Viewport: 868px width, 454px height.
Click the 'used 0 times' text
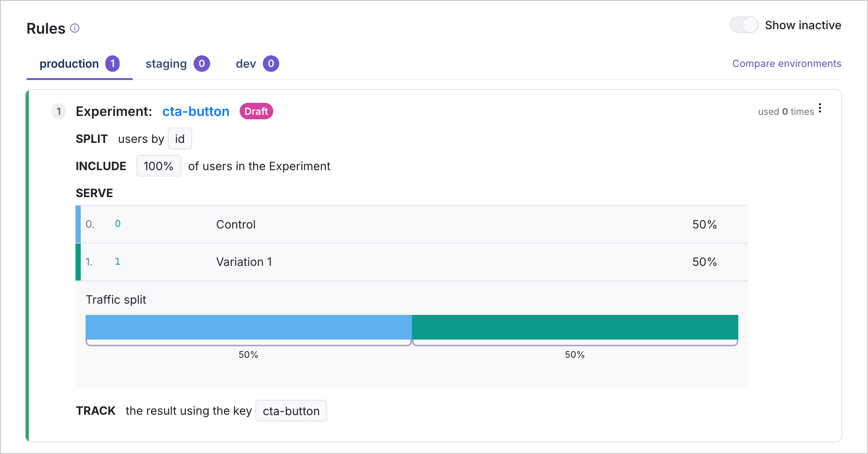(x=786, y=112)
